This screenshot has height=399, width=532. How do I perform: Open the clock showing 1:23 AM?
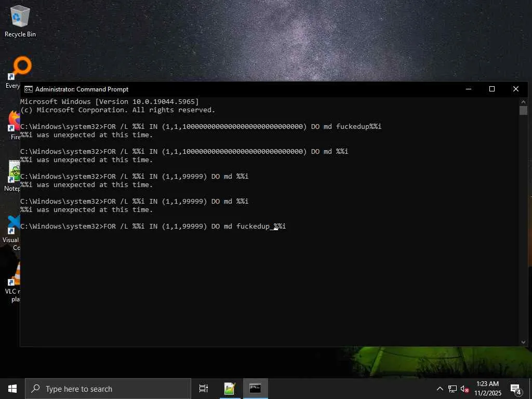point(487,389)
